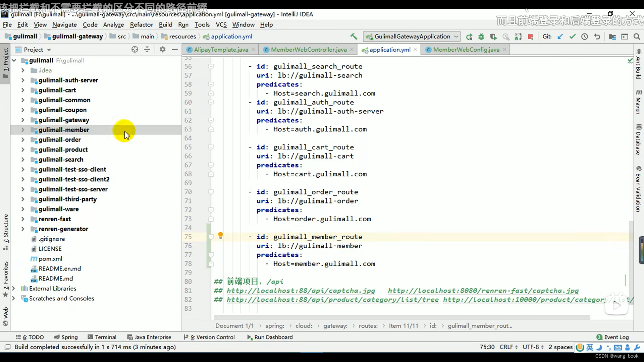Collapse the gulimall root project node

(14, 60)
